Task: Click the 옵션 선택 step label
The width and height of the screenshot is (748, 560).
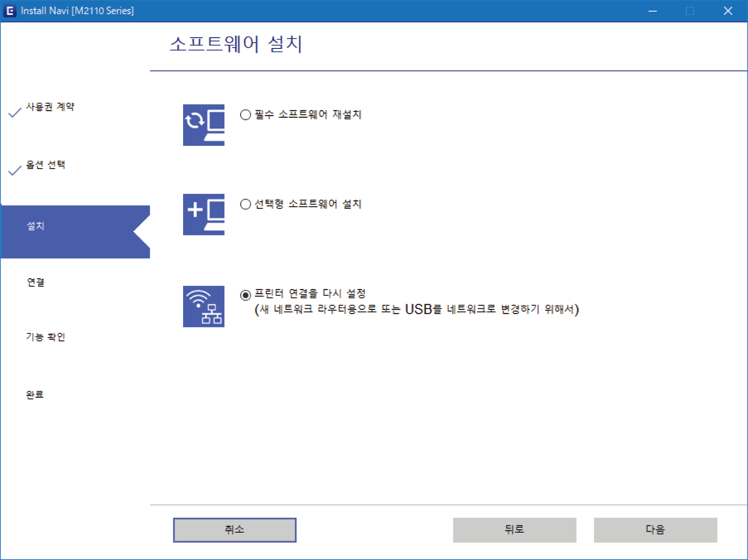Action: [46, 165]
